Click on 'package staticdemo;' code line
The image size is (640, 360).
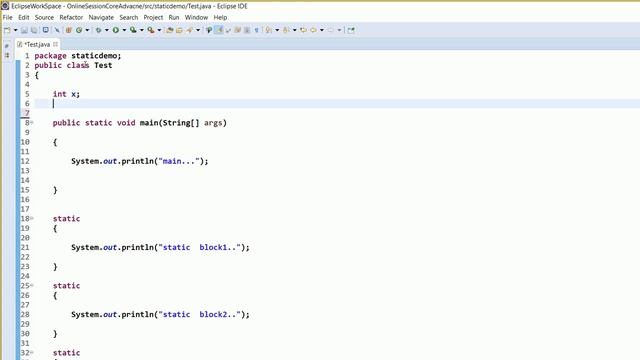[78, 56]
